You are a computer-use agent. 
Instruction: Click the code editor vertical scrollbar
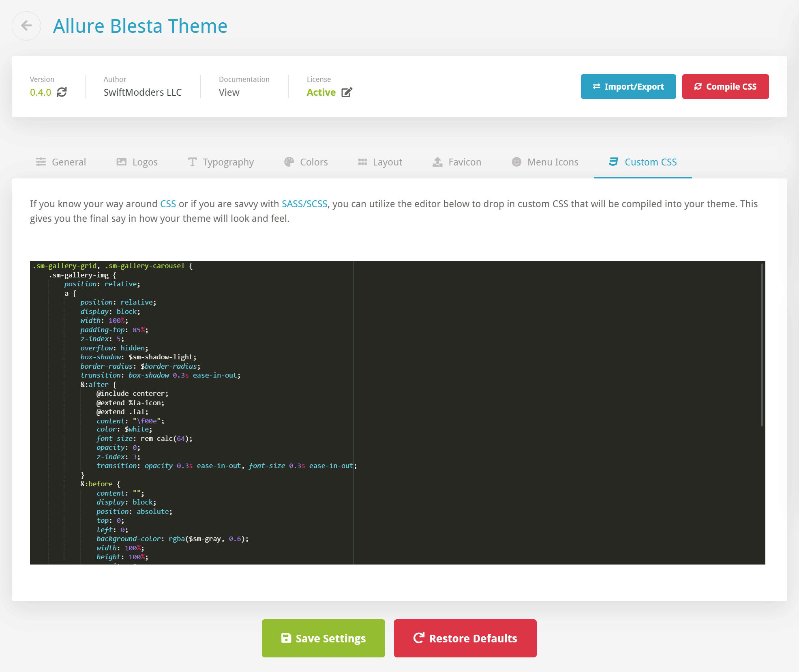(762, 345)
